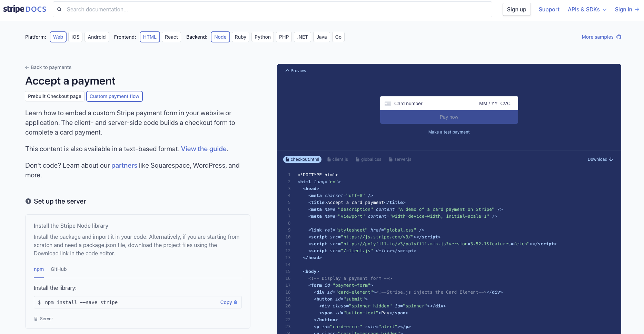Switch platform to iOS
Viewport: 644px width, 334px height.
[x=75, y=37]
